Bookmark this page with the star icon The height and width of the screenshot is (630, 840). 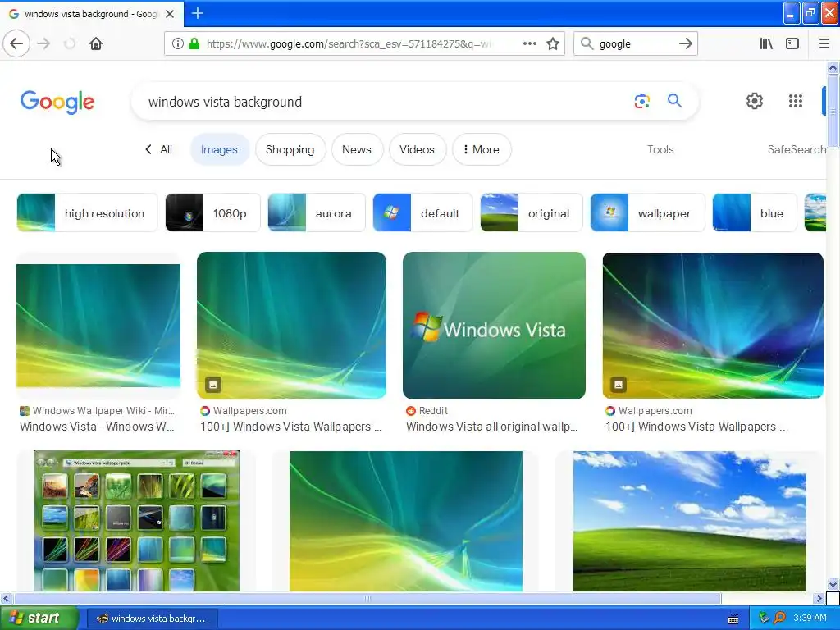coord(553,43)
